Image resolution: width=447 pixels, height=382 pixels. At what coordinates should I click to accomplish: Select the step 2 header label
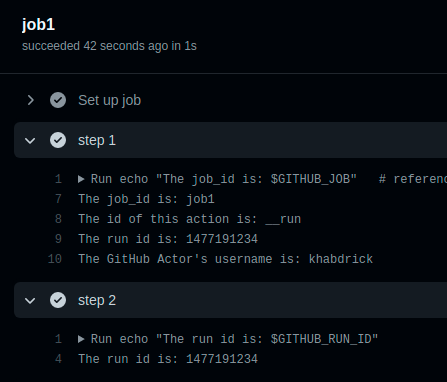tap(97, 300)
